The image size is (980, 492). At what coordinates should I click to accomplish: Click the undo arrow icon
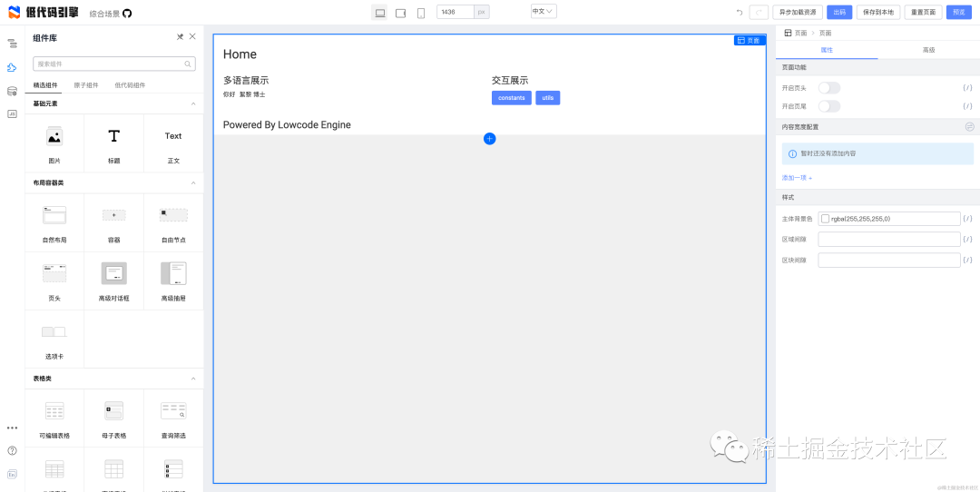[x=740, y=13]
